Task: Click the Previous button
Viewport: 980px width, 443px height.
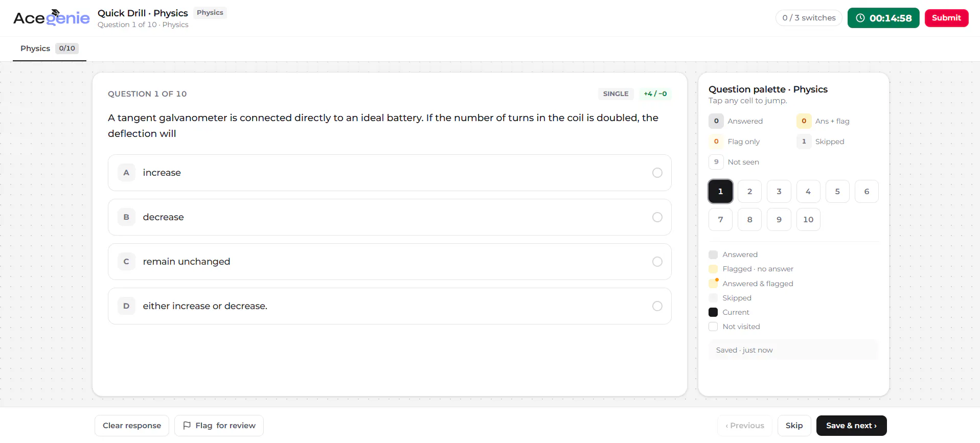Action: (745, 426)
